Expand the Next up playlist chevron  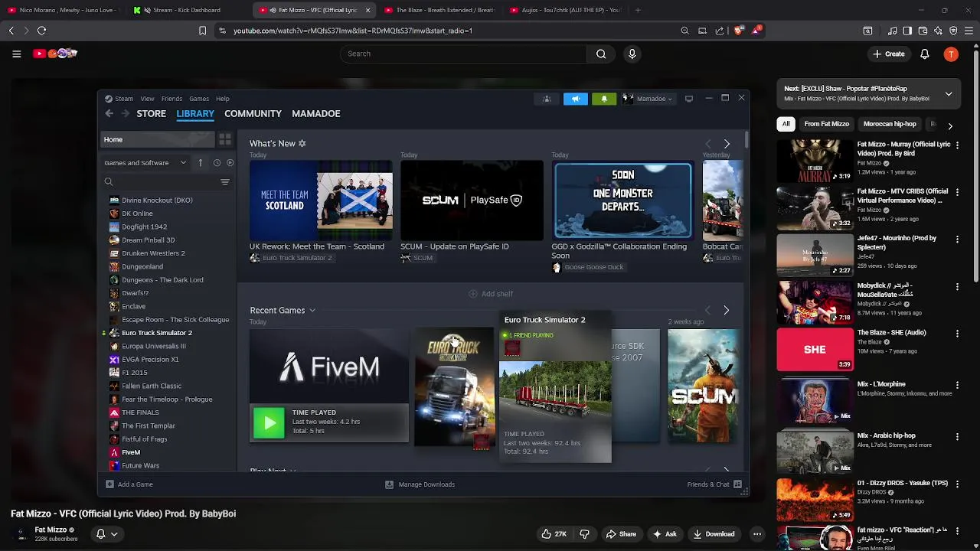click(949, 94)
